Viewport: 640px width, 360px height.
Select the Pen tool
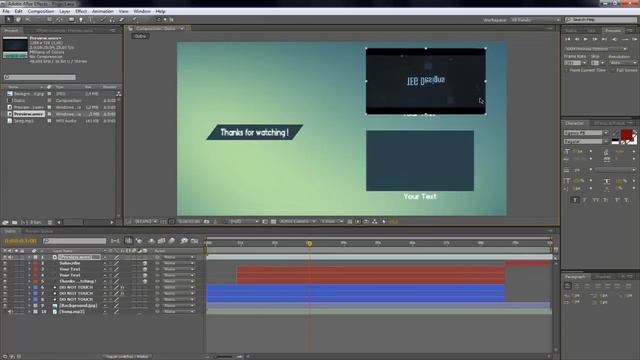click(x=81, y=19)
